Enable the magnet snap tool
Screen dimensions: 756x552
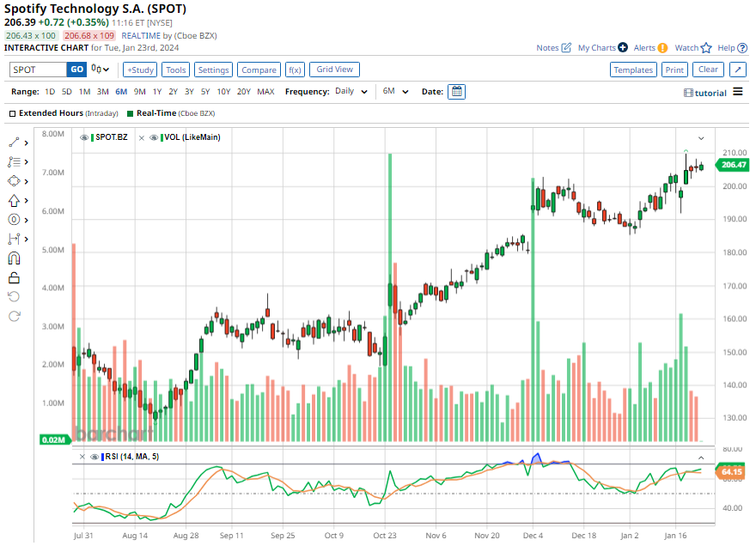click(x=14, y=258)
